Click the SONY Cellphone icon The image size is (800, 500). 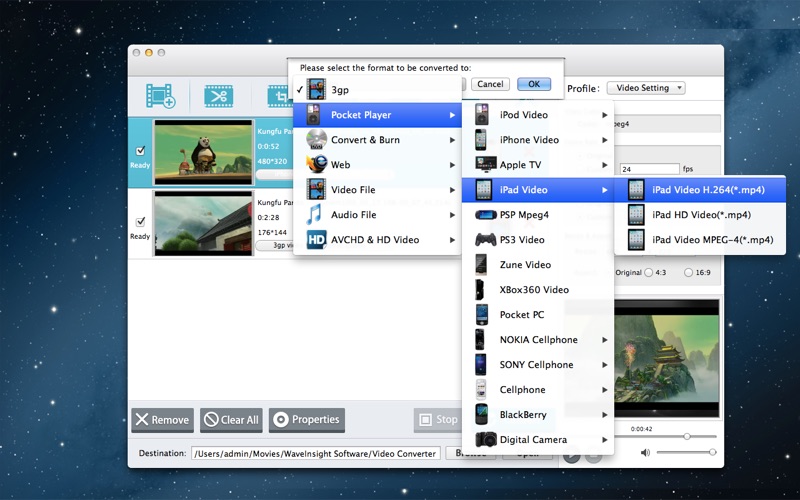(x=481, y=364)
